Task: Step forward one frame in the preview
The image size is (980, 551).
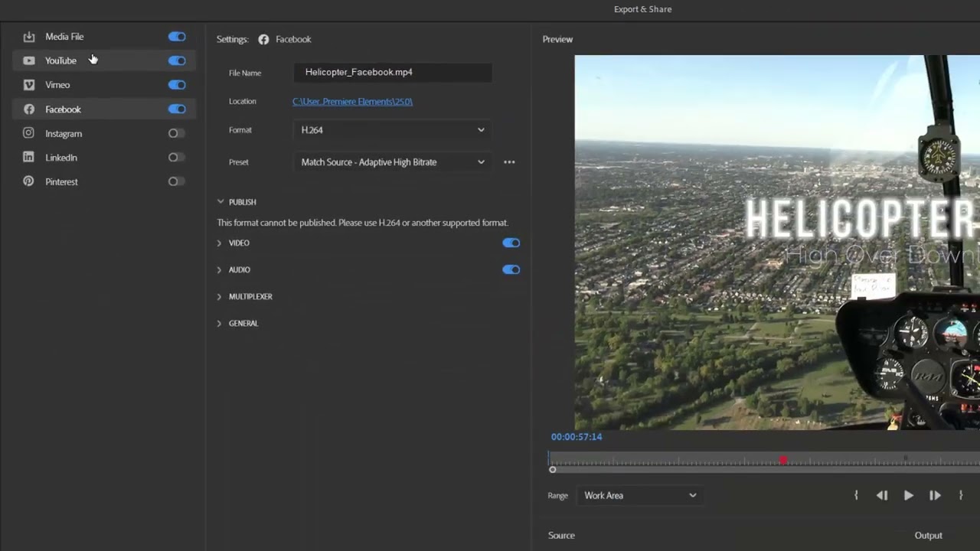Action: pos(935,496)
